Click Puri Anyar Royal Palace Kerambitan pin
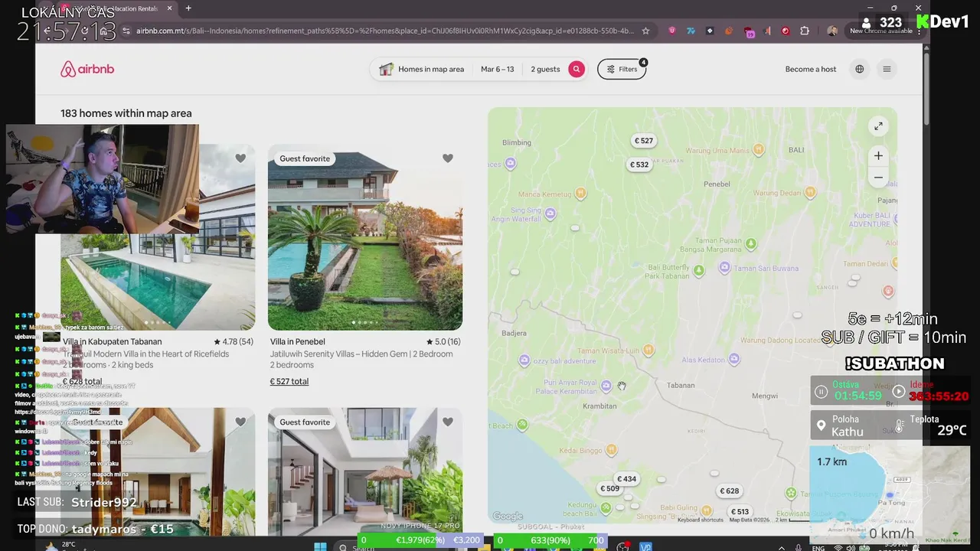This screenshot has height=551, width=980. pyautogui.click(x=606, y=386)
